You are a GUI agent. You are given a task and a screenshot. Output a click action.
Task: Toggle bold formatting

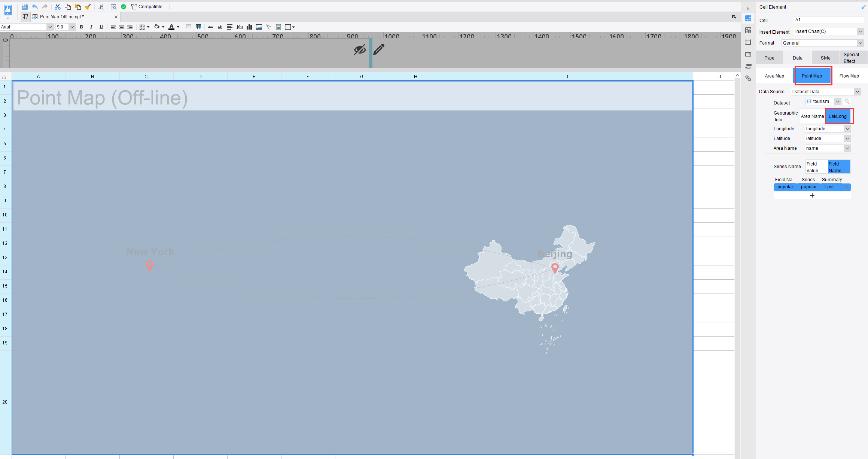click(x=81, y=27)
